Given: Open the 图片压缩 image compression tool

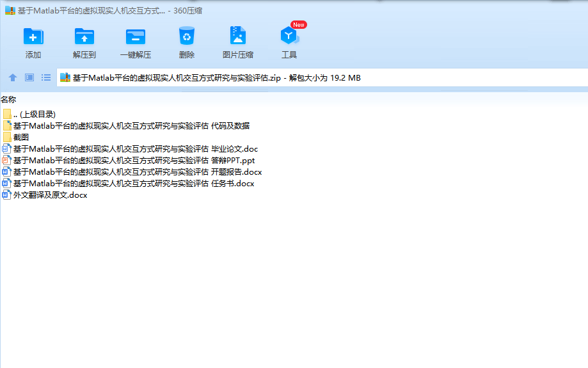Looking at the screenshot, I should 238,36.
